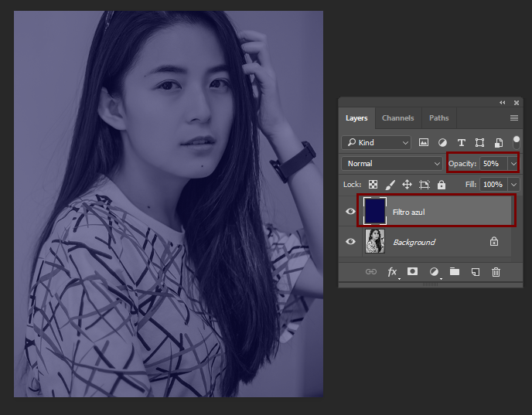This screenshot has height=415, width=532.
Task: Click the blue-tinted portrait canvas image
Action: tap(169, 204)
